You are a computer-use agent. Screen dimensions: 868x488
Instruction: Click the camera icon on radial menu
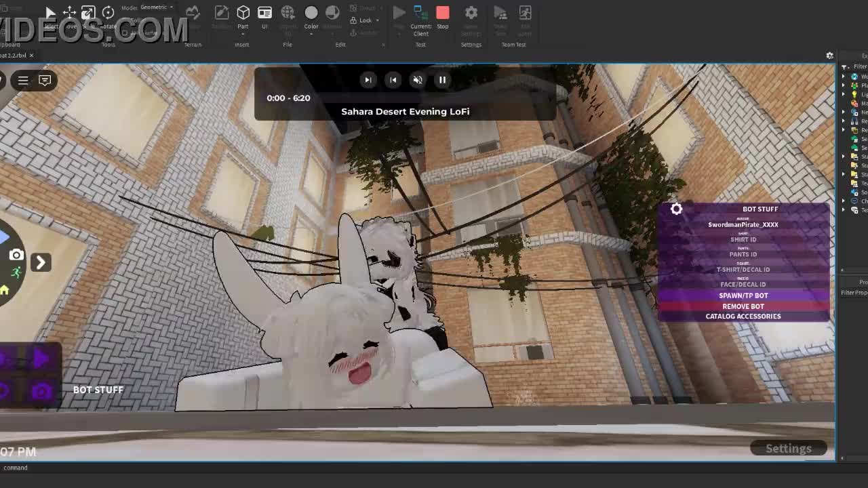16,256
